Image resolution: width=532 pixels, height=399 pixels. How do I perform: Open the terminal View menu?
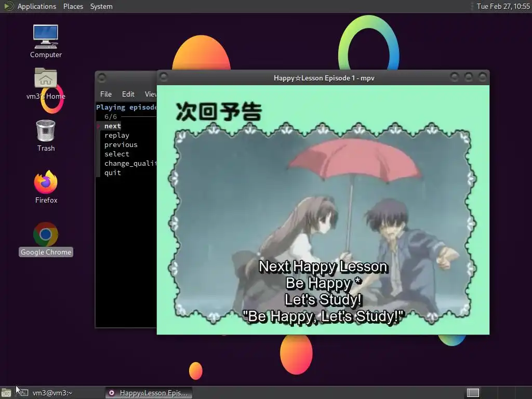click(x=150, y=94)
